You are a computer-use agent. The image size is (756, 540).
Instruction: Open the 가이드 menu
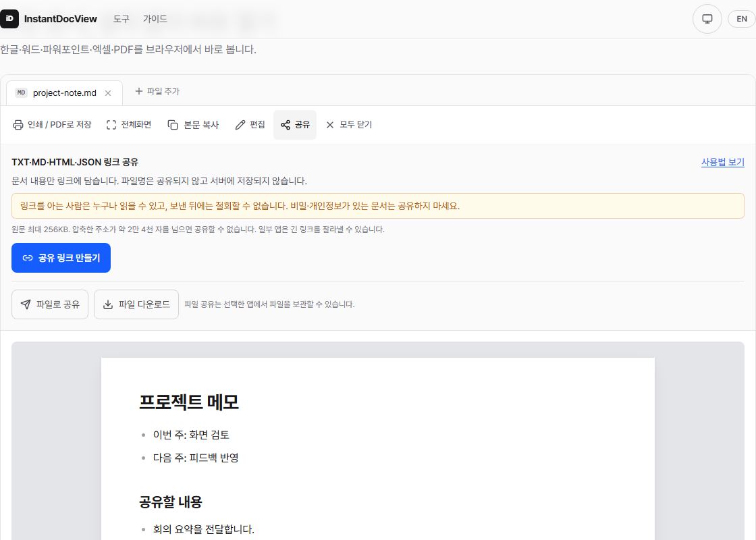click(155, 19)
